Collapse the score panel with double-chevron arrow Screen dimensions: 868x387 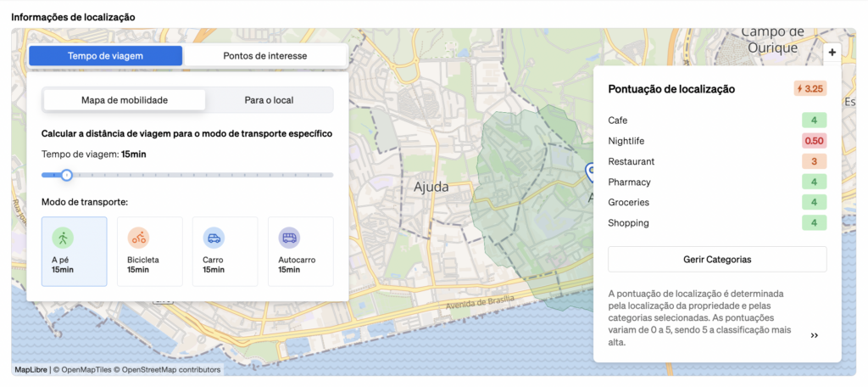(x=815, y=335)
